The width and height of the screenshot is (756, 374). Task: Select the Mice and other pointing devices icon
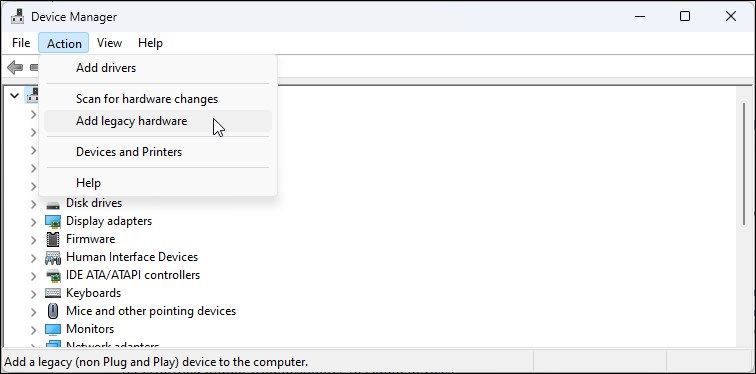(x=53, y=311)
